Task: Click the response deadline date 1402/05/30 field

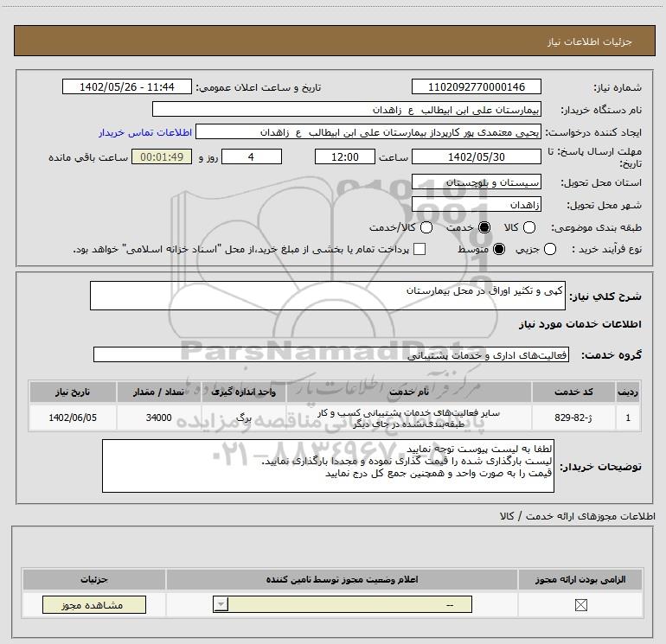Action: point(476,156)
